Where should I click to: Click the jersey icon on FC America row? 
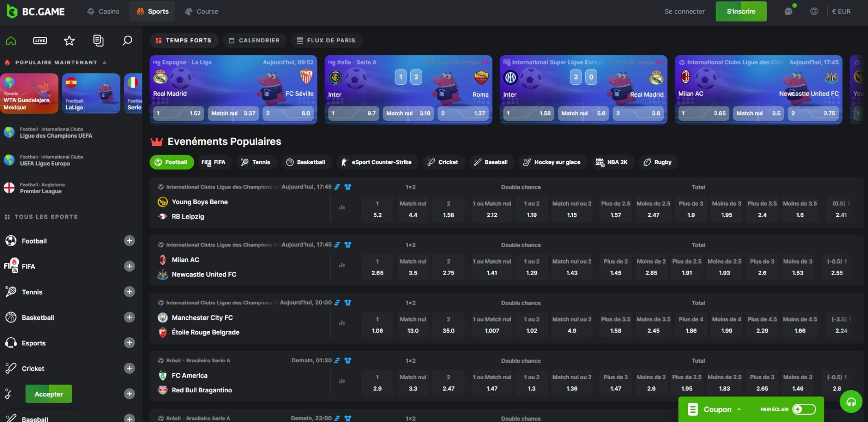tap(348, 361)
